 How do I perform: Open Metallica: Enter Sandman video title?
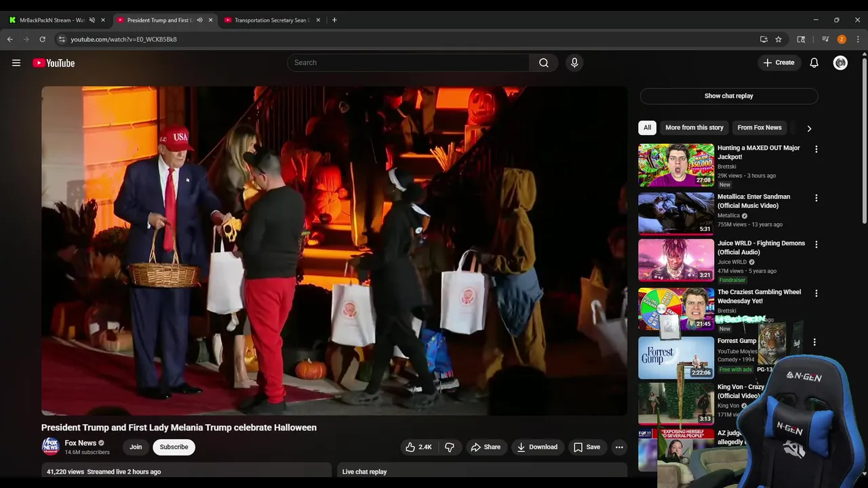(x=754, y=201)
